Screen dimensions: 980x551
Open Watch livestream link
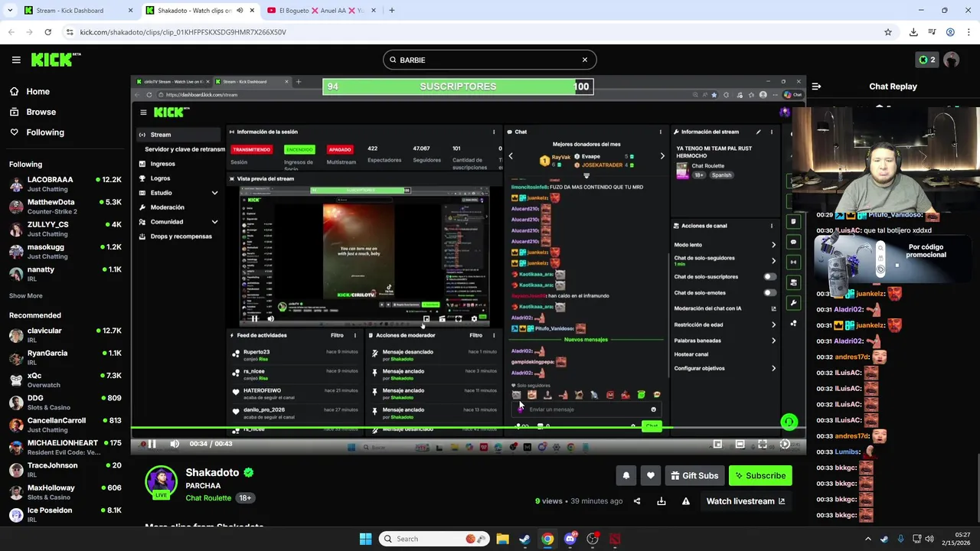coord(745,501)
